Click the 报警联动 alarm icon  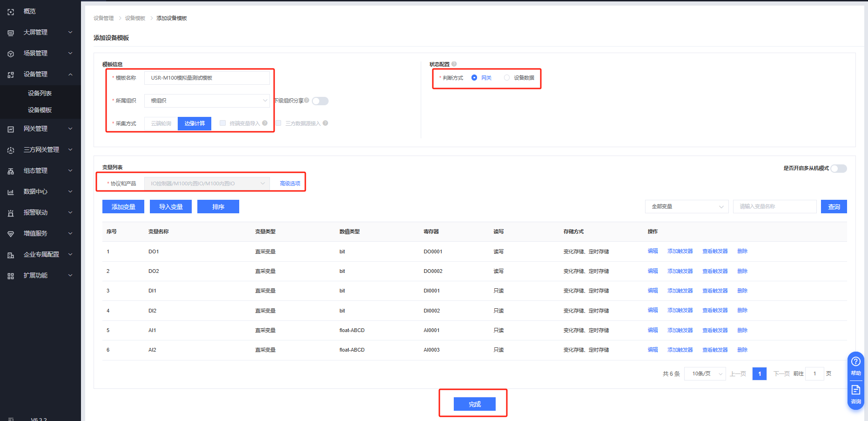tap(11, 213)
